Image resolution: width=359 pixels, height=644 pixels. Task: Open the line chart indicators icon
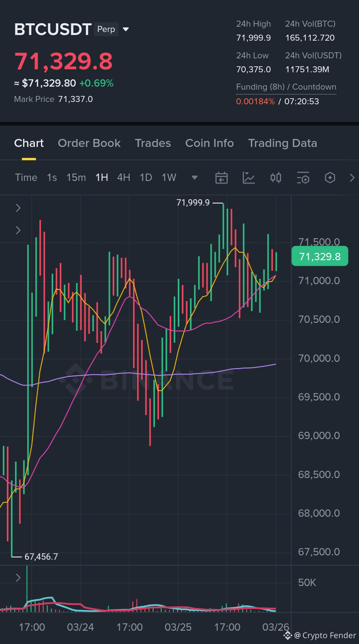[249, 178]
